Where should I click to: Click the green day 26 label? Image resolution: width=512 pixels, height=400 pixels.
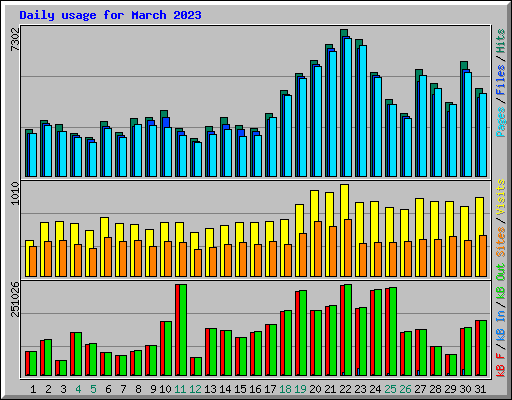coord(405,389)
